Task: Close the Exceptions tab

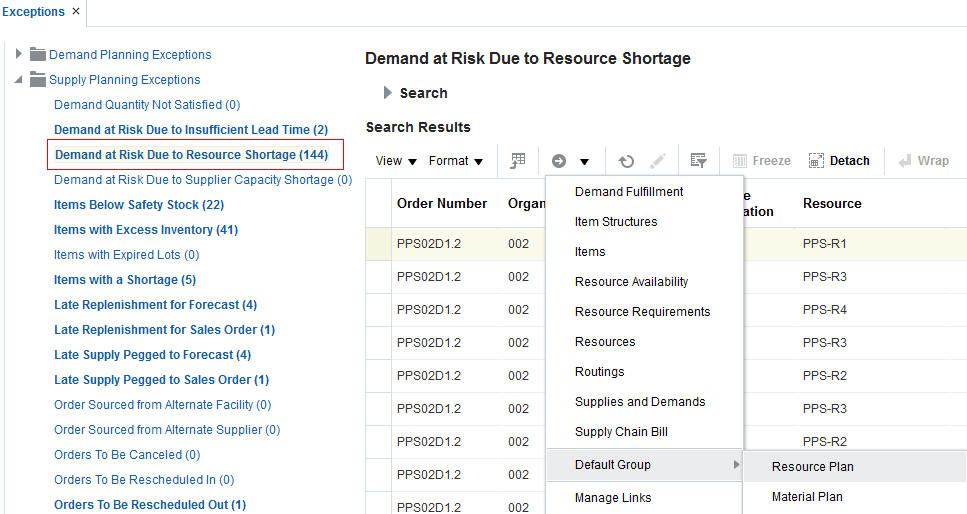Action: [76, 12]
